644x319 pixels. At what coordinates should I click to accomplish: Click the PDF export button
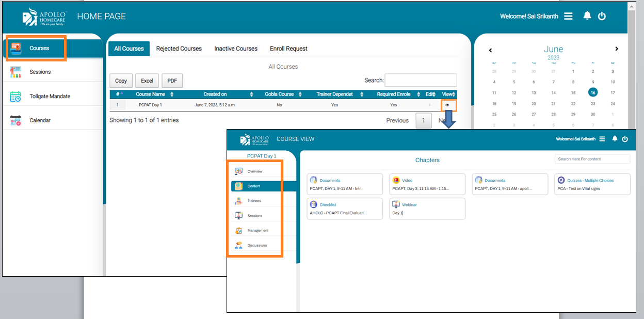172,81
